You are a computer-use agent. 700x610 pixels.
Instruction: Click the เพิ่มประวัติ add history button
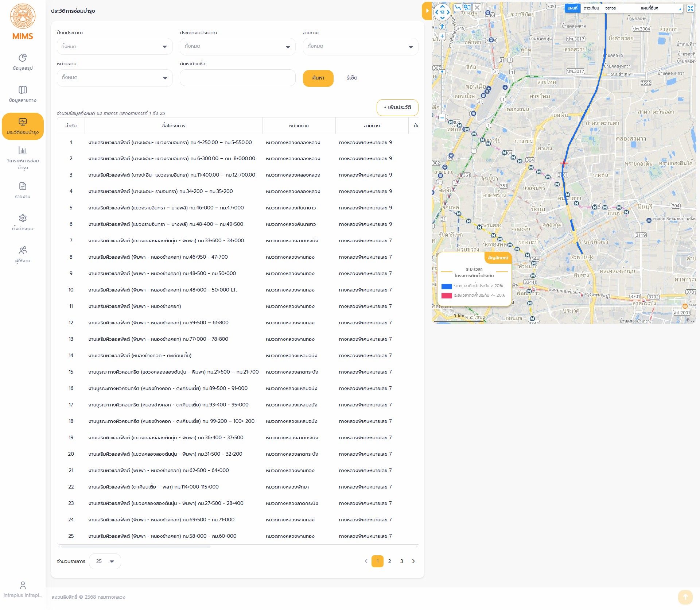397,107
